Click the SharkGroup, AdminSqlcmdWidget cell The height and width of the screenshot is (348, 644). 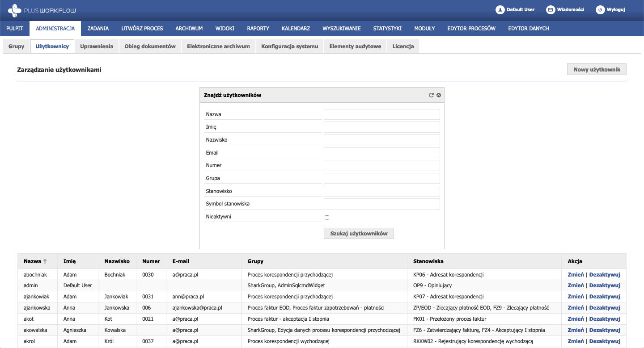coord(324,285)
